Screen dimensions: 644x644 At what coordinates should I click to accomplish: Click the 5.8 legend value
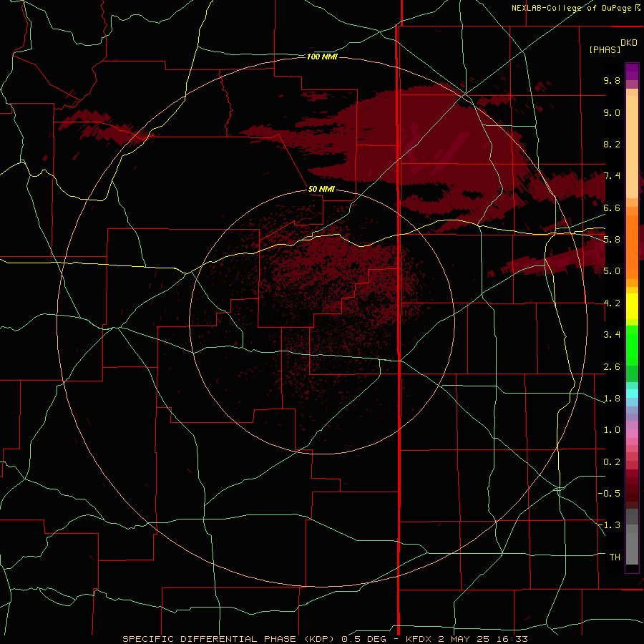pyautogui.click(x=612, y=240)
